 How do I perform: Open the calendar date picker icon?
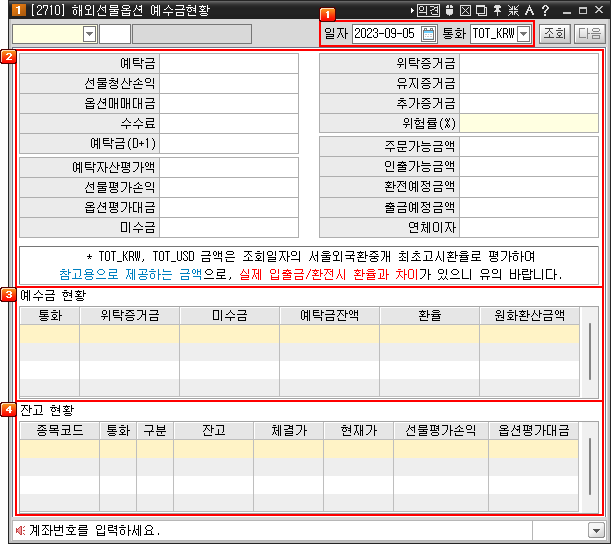click(429, 34)
